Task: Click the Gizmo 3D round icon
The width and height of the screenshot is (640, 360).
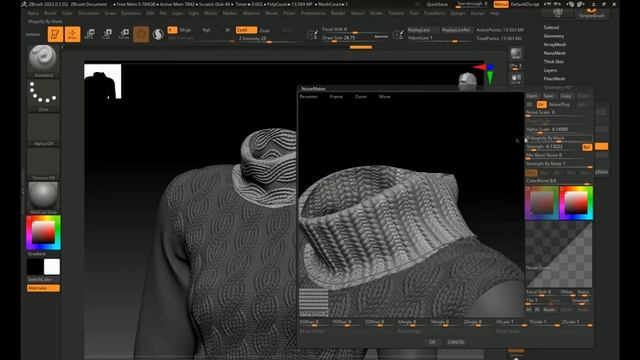Action: click(141, 34)
